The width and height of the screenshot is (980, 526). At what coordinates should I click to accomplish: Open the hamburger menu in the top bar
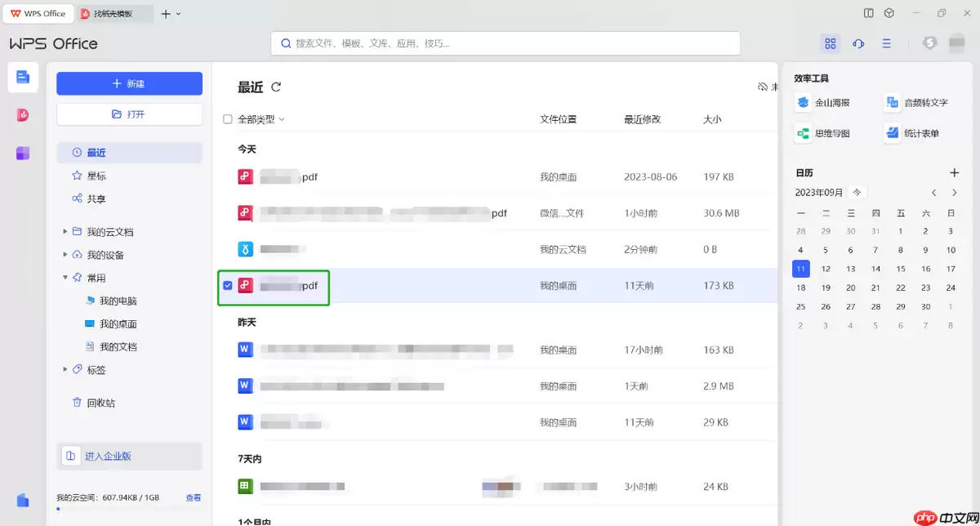pos(887,43)
